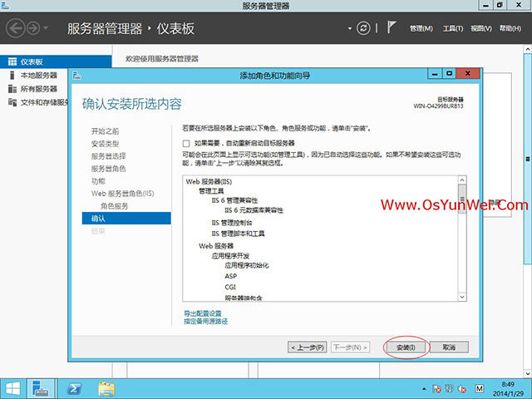This screenshot has height=399, width=532.
Task: Click file storage icon beside 文件和存储服务
Action: [12, 102]
